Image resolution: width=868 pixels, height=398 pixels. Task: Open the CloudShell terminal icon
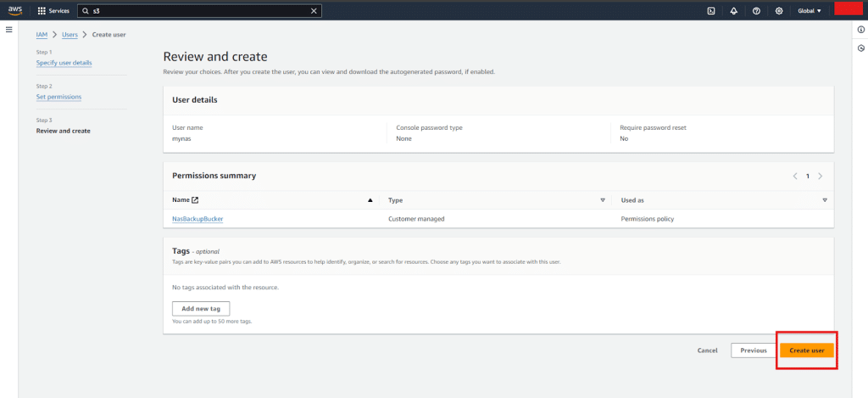pyautogui.click(x=711, y=11)
